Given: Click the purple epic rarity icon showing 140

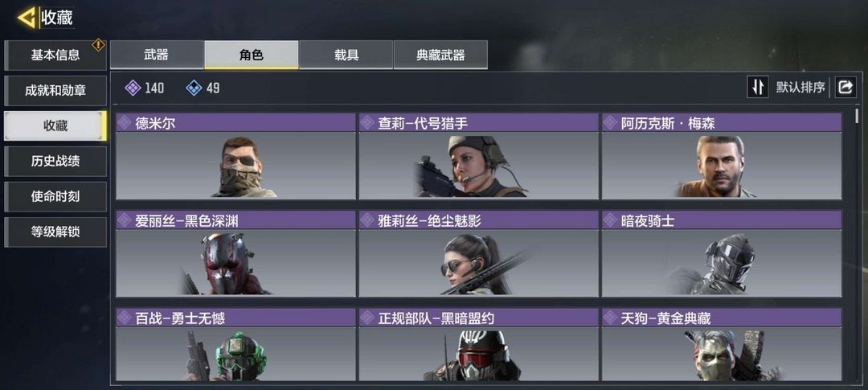Looking at the screenshot, I should point(133,88).
